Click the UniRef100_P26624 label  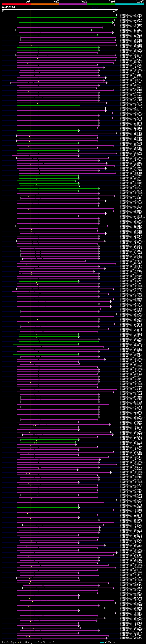tap(131, 191)
